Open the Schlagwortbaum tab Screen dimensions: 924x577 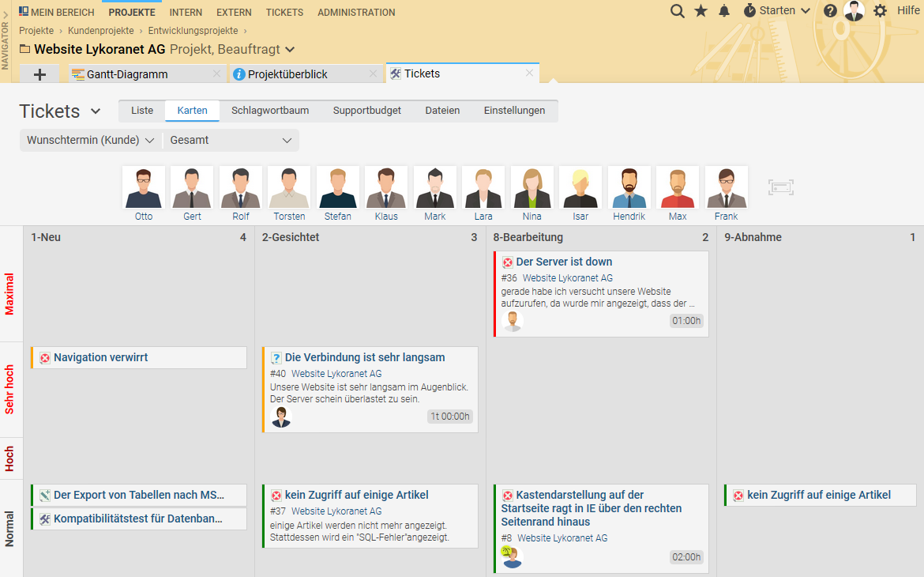pyautogui.click(x=270, y=111)
